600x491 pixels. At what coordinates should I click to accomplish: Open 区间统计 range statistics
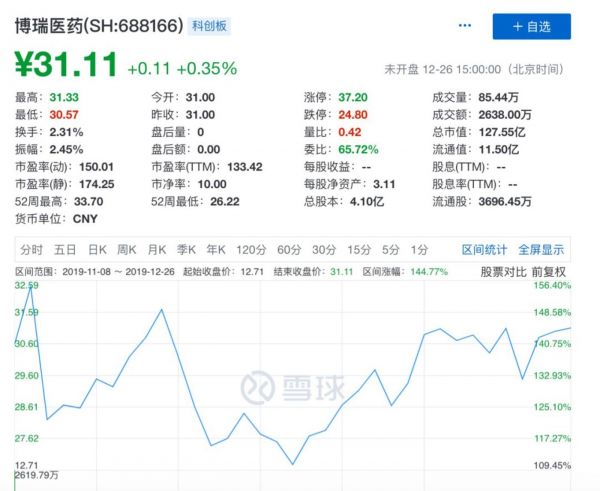(x=484, y=249)
